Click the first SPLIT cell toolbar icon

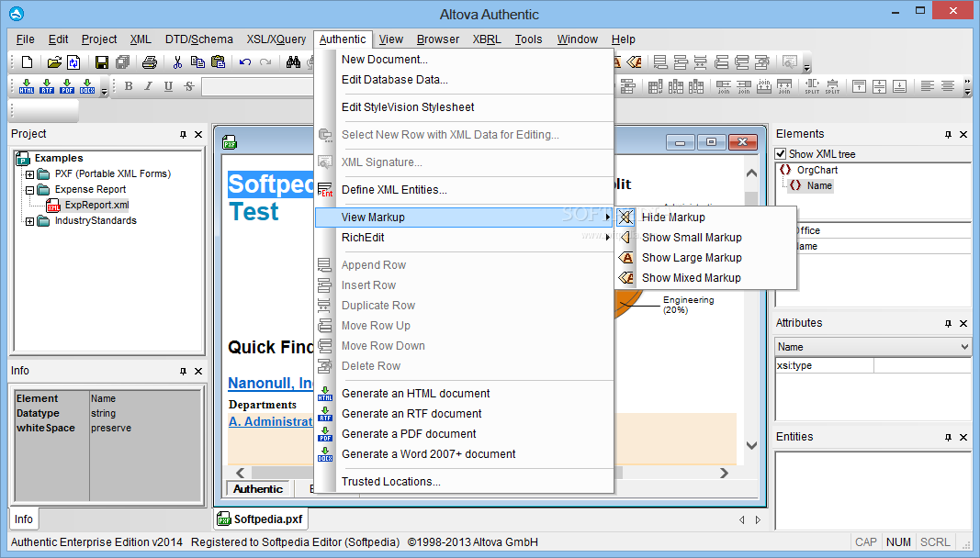click(x=812, y=86)
